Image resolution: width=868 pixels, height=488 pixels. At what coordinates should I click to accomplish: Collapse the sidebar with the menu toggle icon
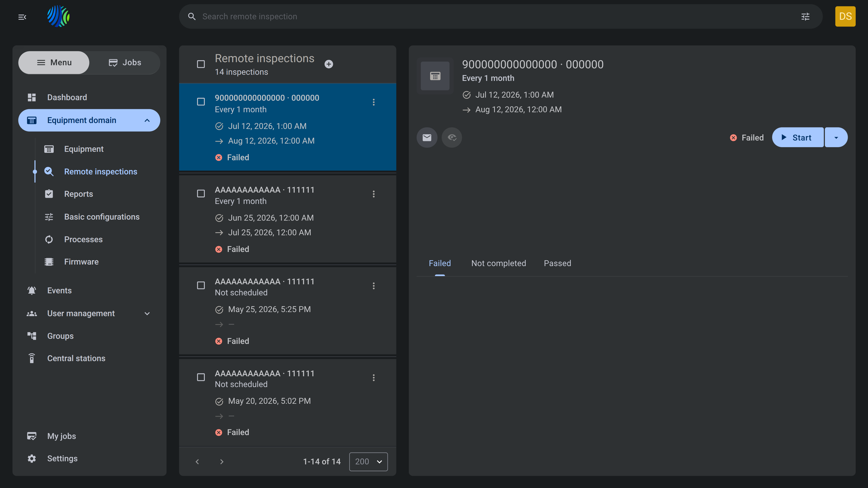coord(22,17)
